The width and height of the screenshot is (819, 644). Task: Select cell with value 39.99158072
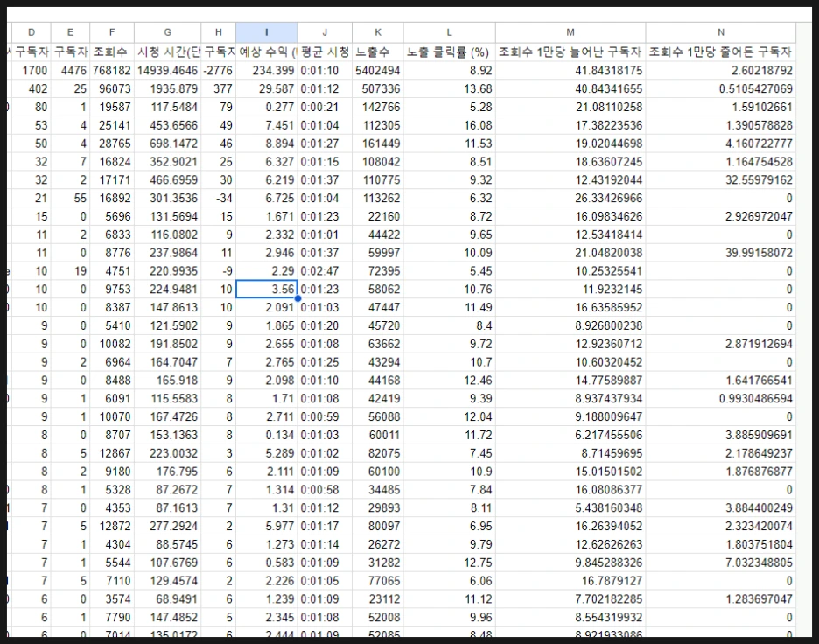coord(721,252)
